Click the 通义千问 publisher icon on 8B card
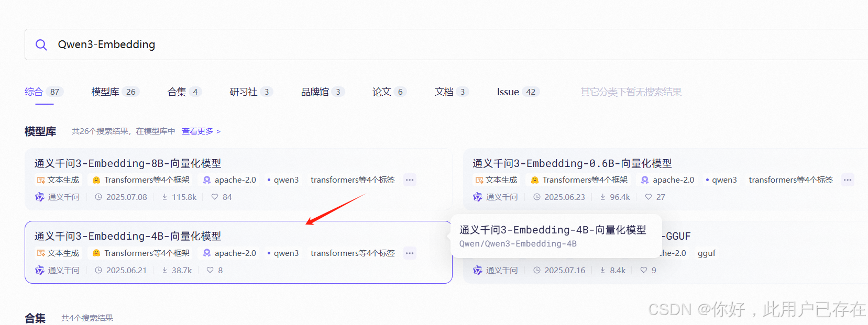868x325 pixels. pyautogui.click(x=40, y=197)
